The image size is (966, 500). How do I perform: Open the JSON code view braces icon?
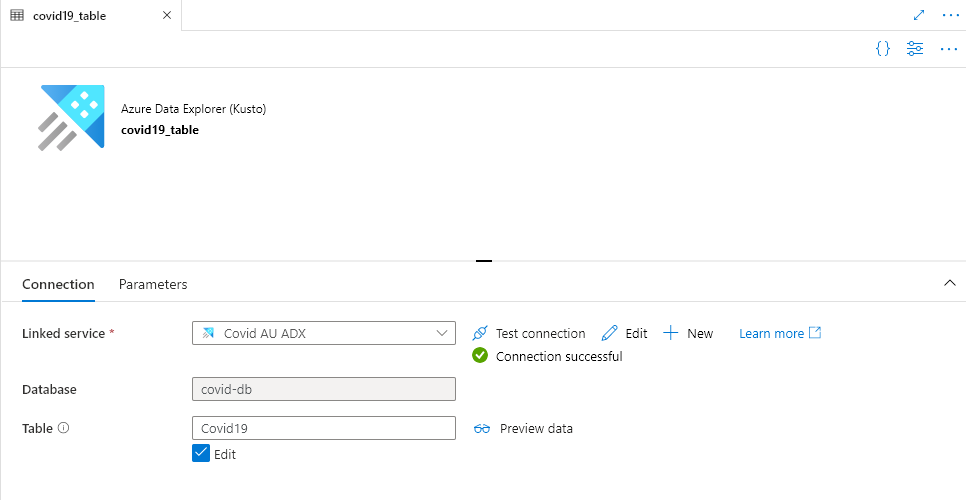click(x=883, y=49)
